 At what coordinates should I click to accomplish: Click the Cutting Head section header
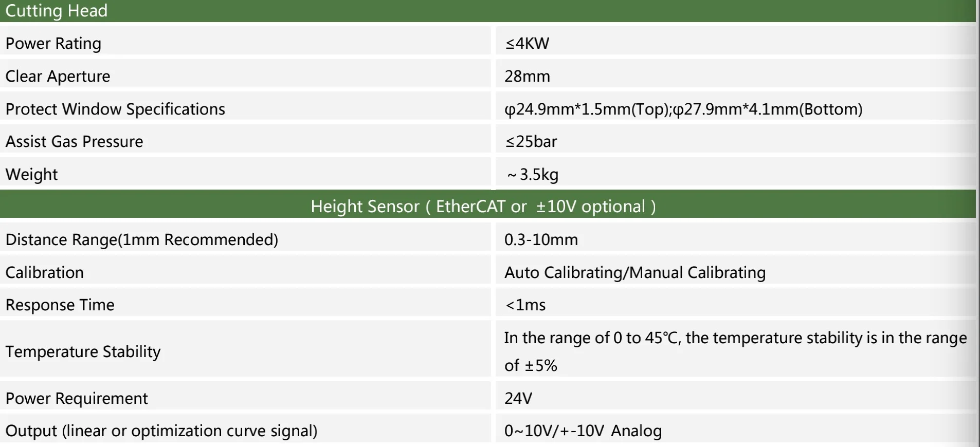click(x=57, y=11)
